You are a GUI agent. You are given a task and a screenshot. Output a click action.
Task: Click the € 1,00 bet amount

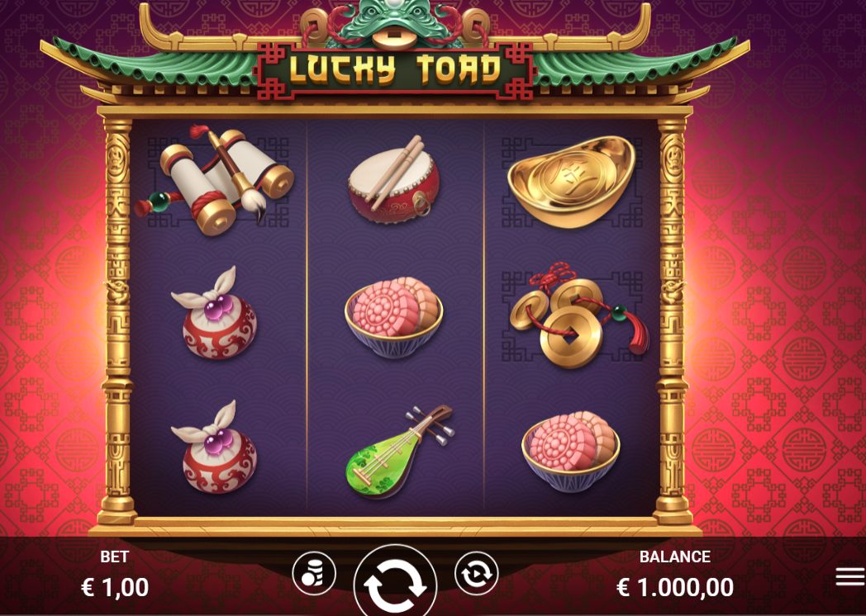click(x=115, y=587)
